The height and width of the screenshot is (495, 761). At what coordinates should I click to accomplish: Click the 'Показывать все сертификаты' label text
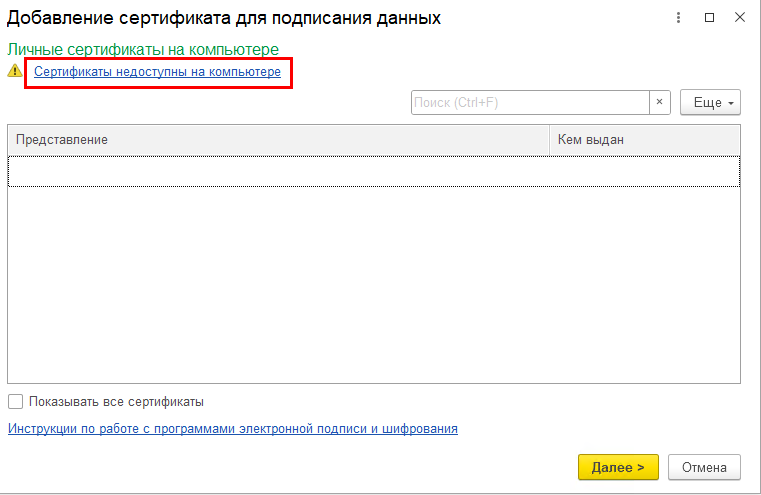[x=116, y=402]
